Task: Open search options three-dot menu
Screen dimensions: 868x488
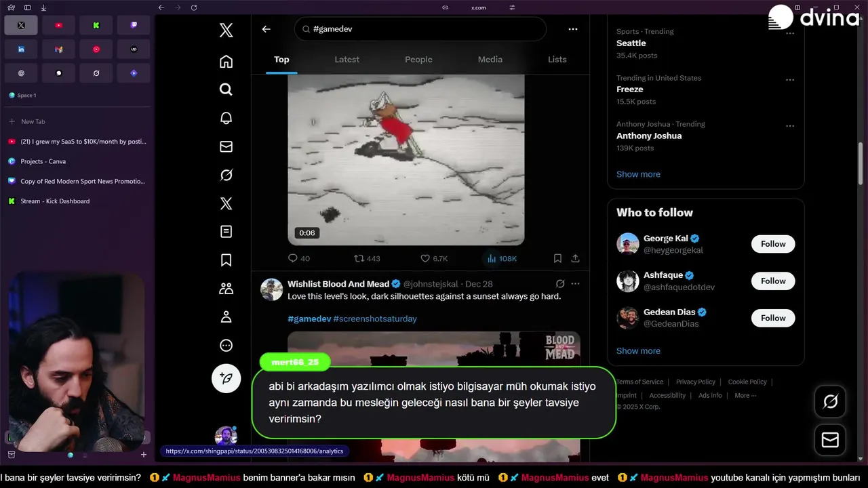Action: point(573,29)
